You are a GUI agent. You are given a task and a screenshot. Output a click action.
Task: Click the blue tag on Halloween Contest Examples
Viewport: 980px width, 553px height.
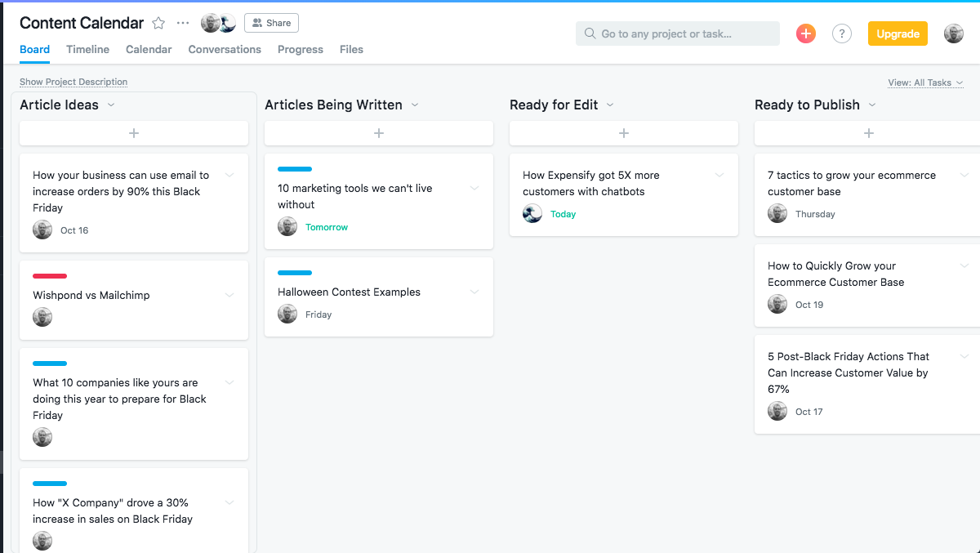point(295,273)
